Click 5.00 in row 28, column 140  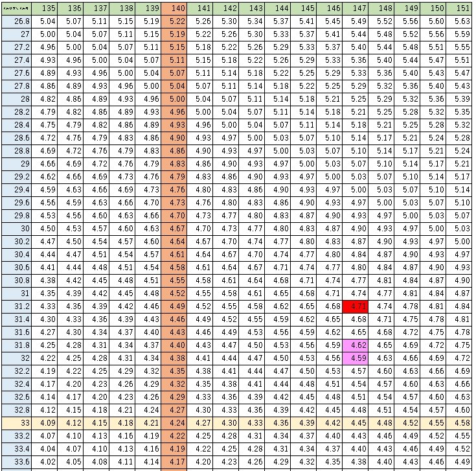(174, 99)
